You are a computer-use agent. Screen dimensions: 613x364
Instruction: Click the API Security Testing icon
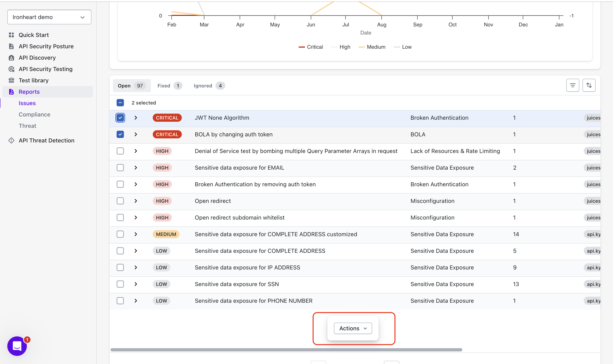(x=11, y=69)
